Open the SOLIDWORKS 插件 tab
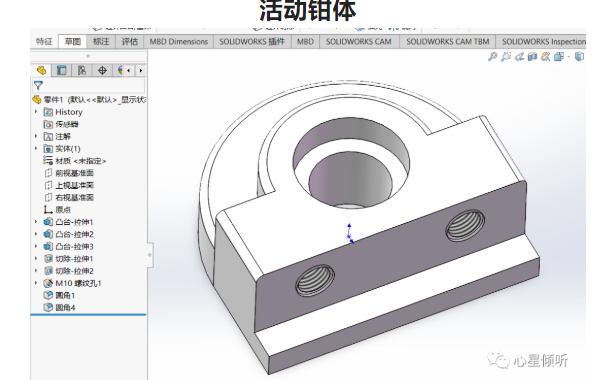The width and height of the screenshot is (595, 380). [252, 41]
